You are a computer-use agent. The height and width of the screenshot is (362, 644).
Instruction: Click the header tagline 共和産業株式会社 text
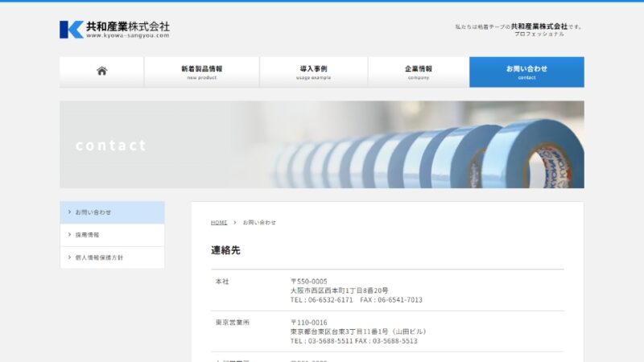coord(539,27)
